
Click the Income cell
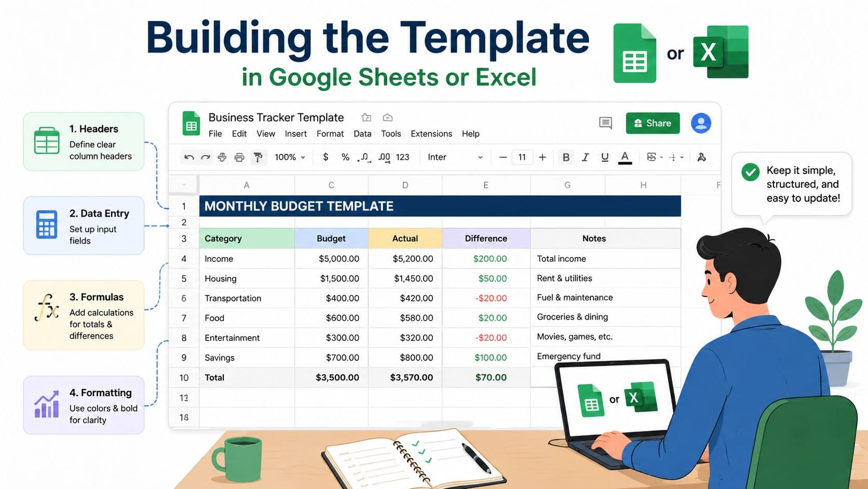point(247,259)
